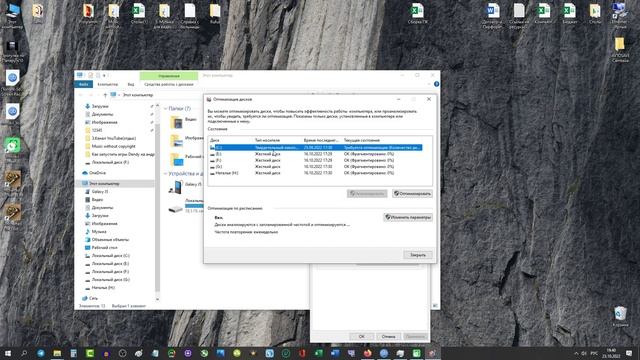Collapse the Папки (7) group in Explorer
Screen dimensions: 640x360
[166, 109]
